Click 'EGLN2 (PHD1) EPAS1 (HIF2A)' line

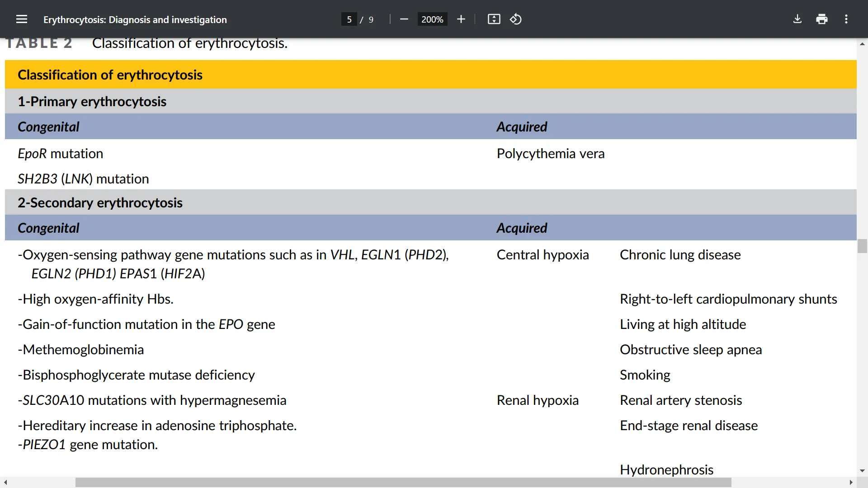(118, 274)
